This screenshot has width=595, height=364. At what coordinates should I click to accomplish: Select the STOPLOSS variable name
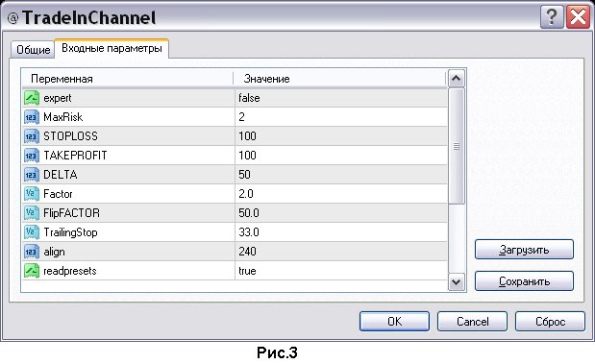point(70,136)
